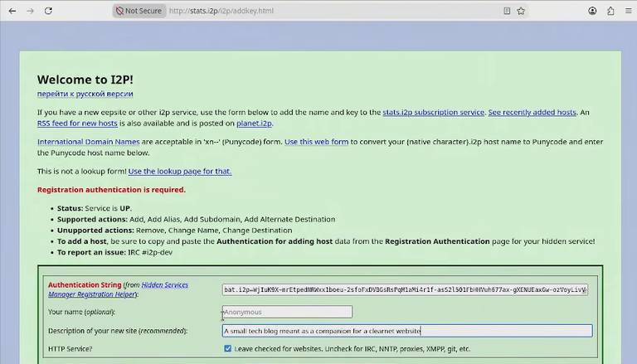Viewport: 637px width, 364px height.
Task: Reload the current page
Action: click(48, 11)
